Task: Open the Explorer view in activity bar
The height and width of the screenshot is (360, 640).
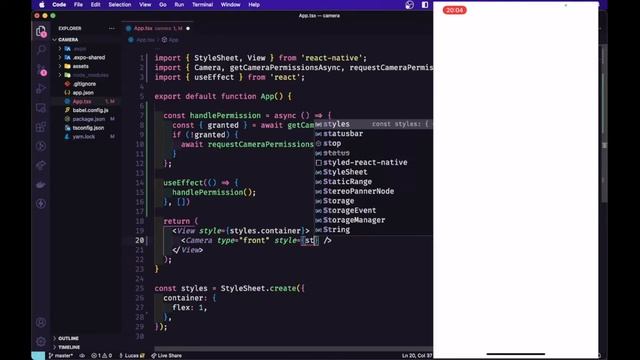Action: point(41,31)
